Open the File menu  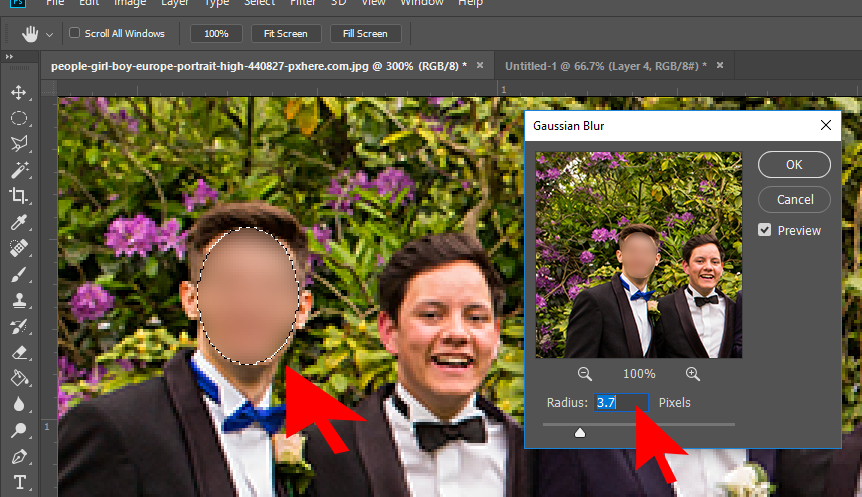[x=55, y=3]
